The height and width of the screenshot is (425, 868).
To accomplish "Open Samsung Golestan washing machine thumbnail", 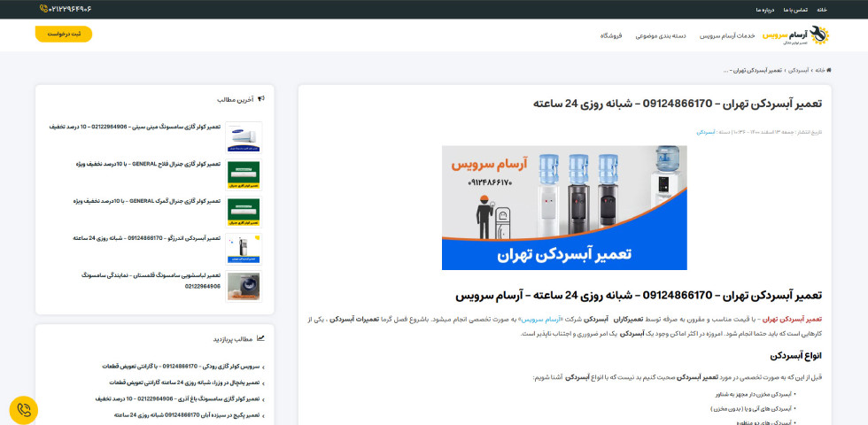I will pyautogui.click(x=244, y=286).
